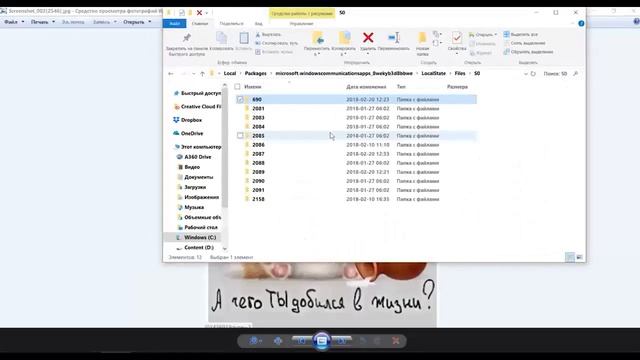
Task: Switch to the Поделиться ribbon tab
Action: click(x=231, y=24)
